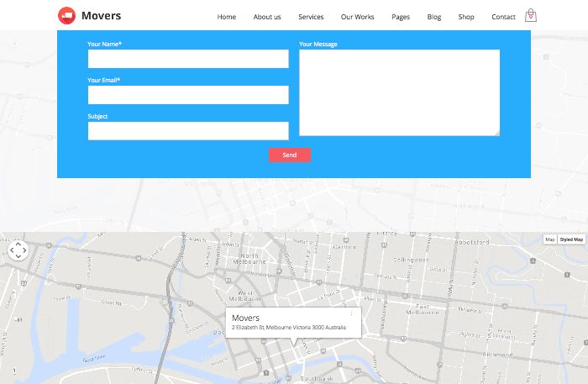
Task: Click the West Melbourne map label
Action: (245, 296)
